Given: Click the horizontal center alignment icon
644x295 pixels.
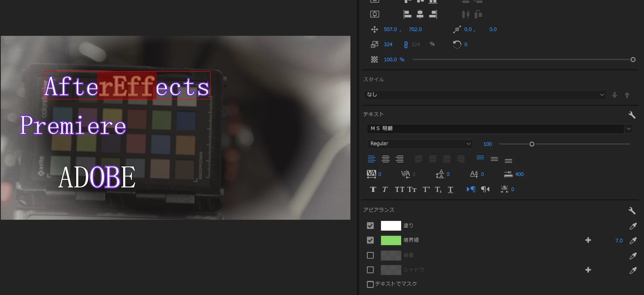Looking at the screenshot, I should pyautogui.click(x=420, y=14).
